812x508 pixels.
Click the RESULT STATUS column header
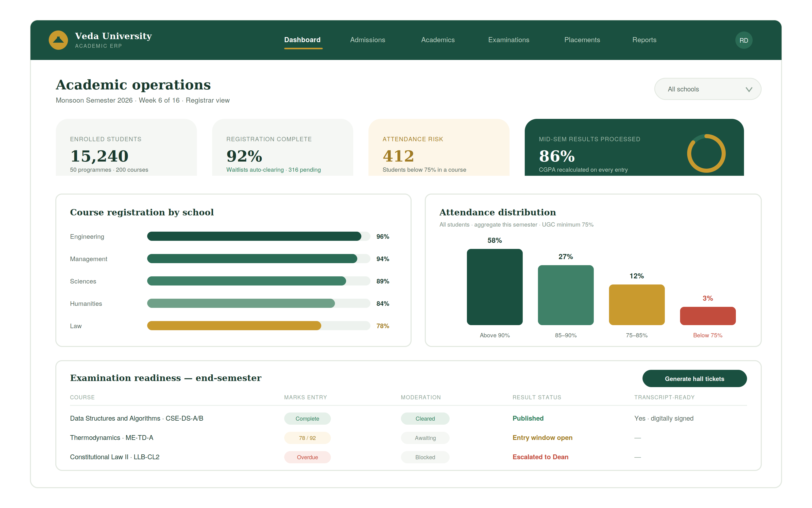tap(536, 397)
